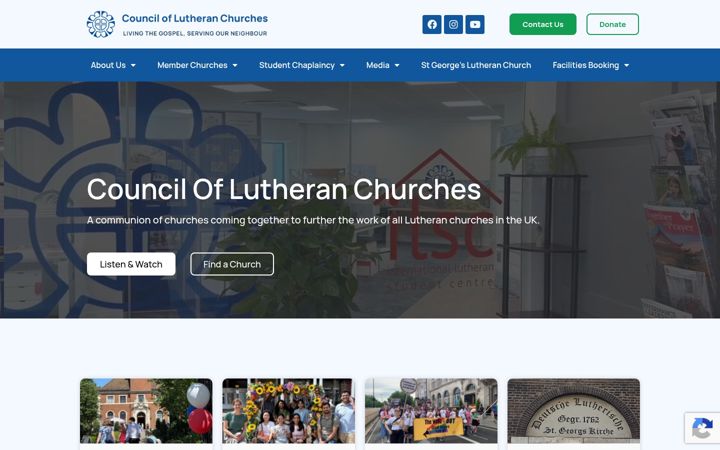720x450 pixels.
Task: Expand the About Us dropdown arrow
Action: click(x=133, y=65)
